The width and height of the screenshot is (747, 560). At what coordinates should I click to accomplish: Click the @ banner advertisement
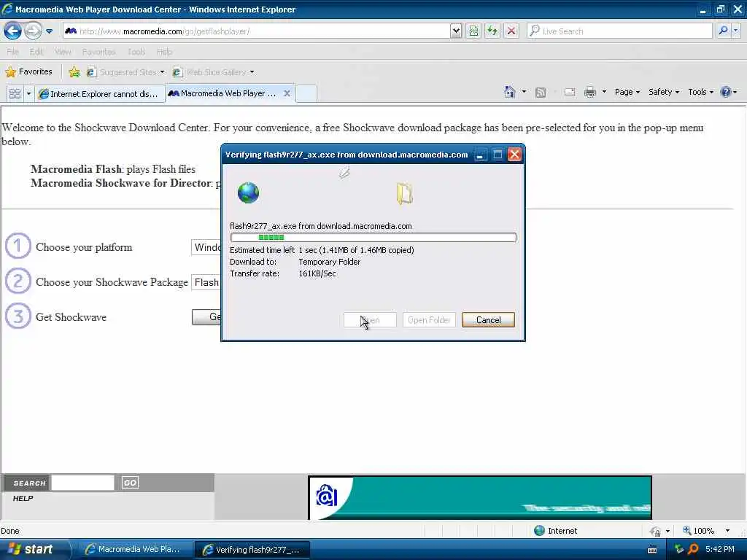tap(480, 497)
